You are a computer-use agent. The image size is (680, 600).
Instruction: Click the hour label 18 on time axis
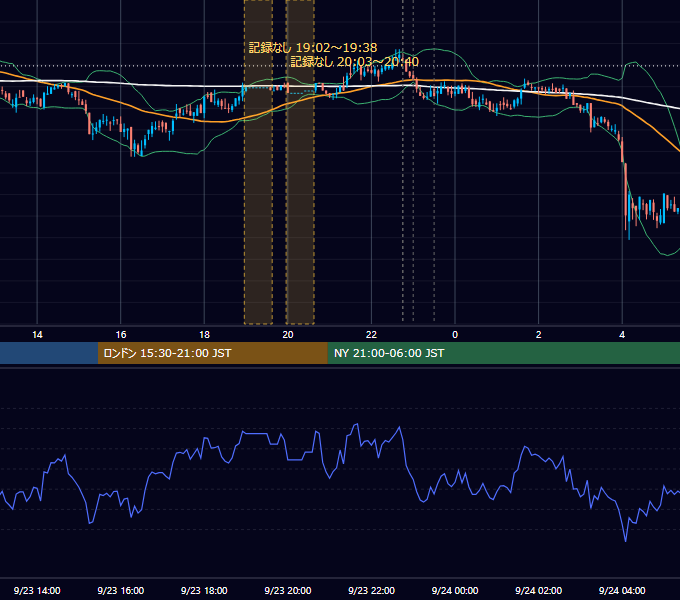[204, 335]
